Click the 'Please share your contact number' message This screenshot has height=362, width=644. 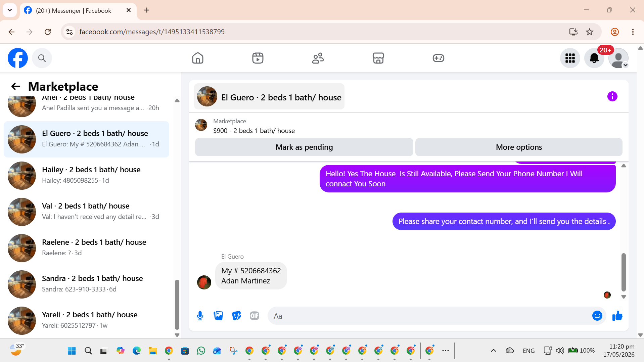[x=504, y=221]
